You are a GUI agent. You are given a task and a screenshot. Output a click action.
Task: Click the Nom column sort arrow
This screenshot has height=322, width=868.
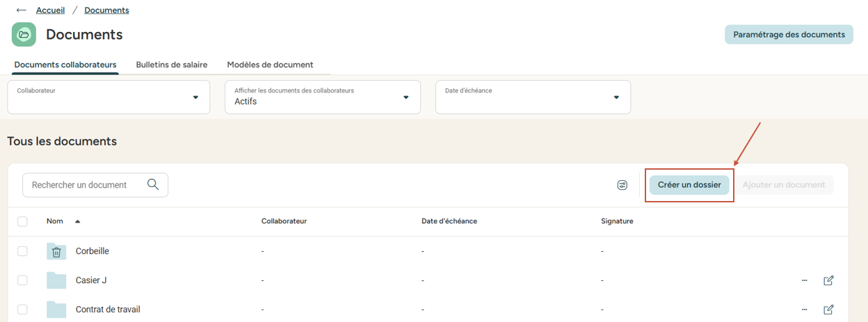[x=77, y=221]
